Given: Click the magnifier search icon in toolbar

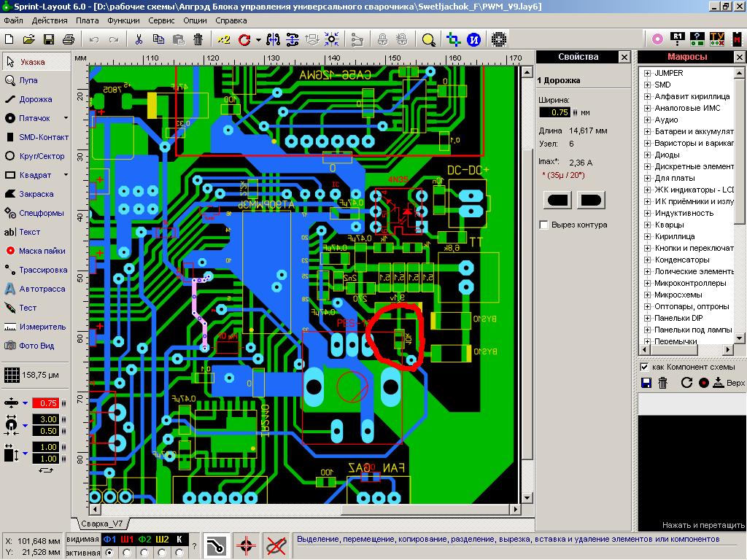Looking at the screenshot, I should click(428, 39).
